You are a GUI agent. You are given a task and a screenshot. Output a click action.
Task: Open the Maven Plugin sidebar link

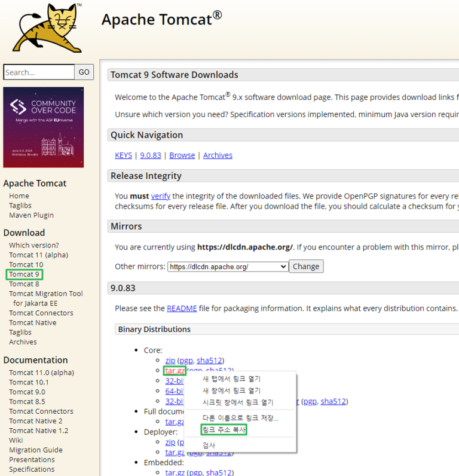point(31,215)
